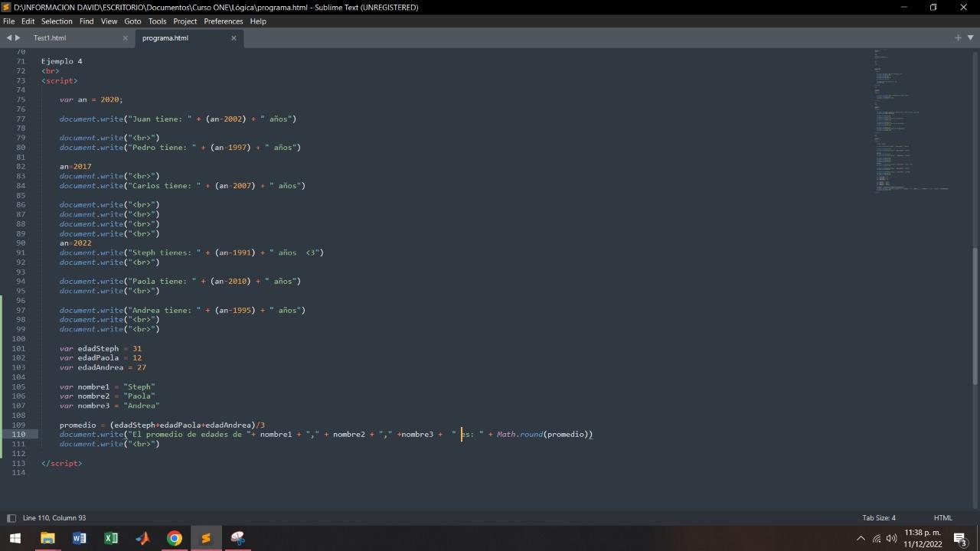Open MATLAB from the taskbar

(x=142, y=538)
